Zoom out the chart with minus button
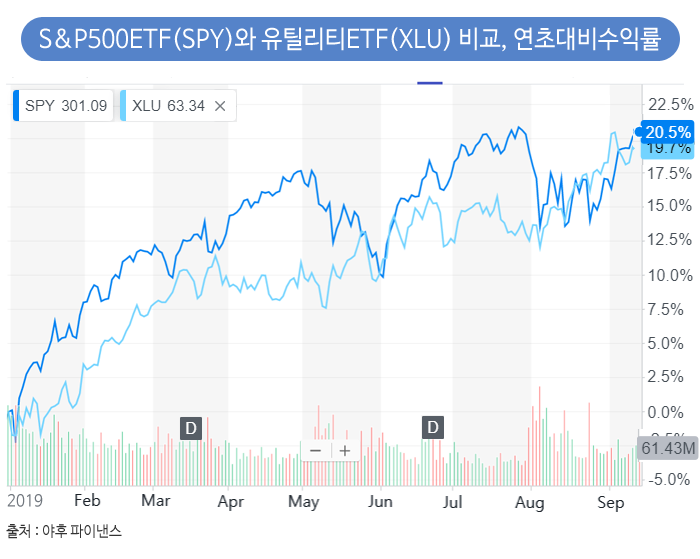The height and width of the screenshot is (559, 700). [x=316, y=450]
